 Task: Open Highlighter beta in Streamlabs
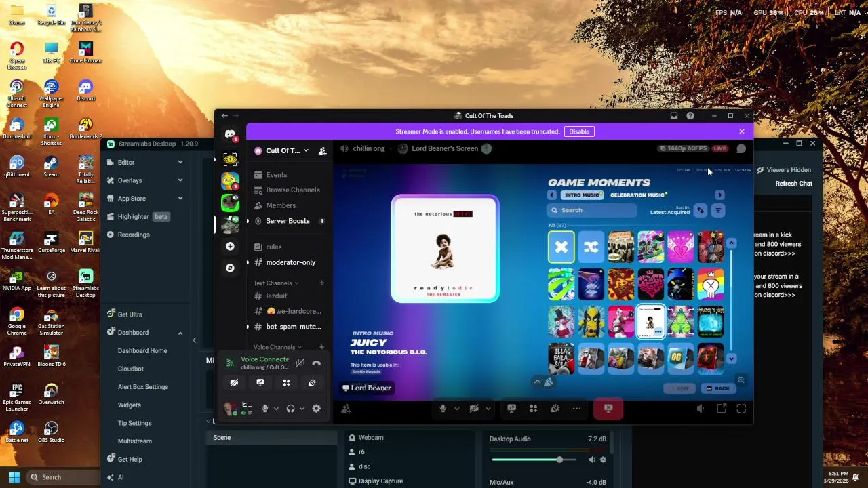point(138,216)
